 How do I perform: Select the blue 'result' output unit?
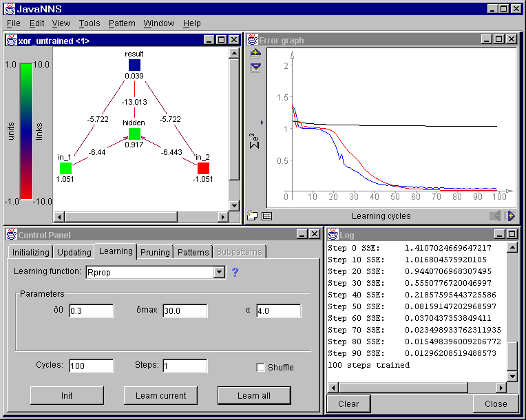[134, 65]
